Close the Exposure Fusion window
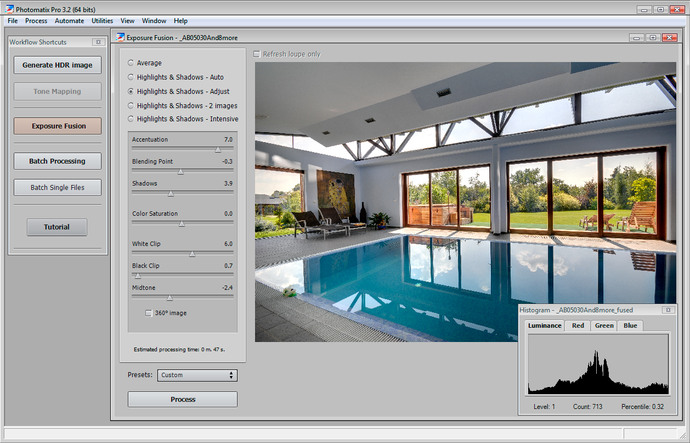 point(669,38)
